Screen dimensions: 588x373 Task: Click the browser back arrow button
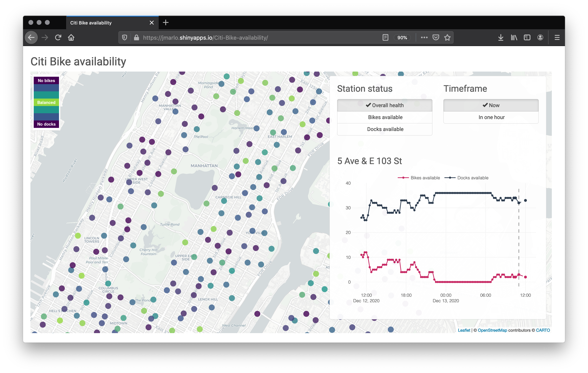[31, 38]
